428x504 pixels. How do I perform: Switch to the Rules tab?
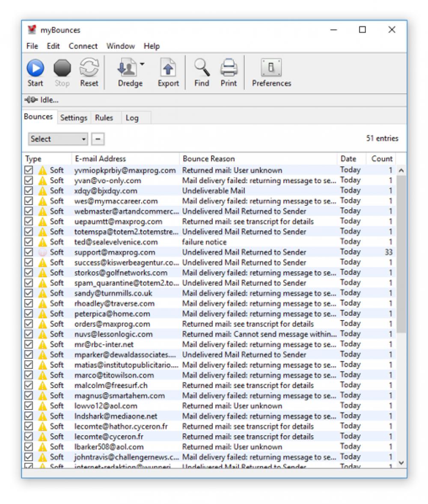pos(105,118)
